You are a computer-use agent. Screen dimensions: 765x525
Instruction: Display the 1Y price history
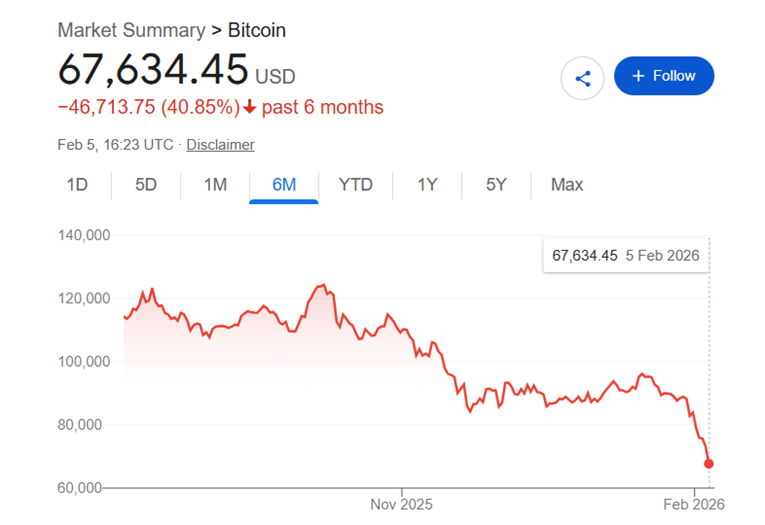click(x=427, y=185)
